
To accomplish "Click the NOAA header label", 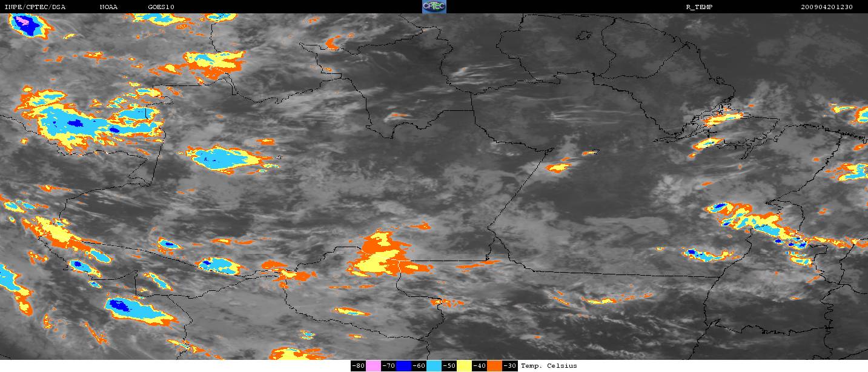I will tap(109, 7).
